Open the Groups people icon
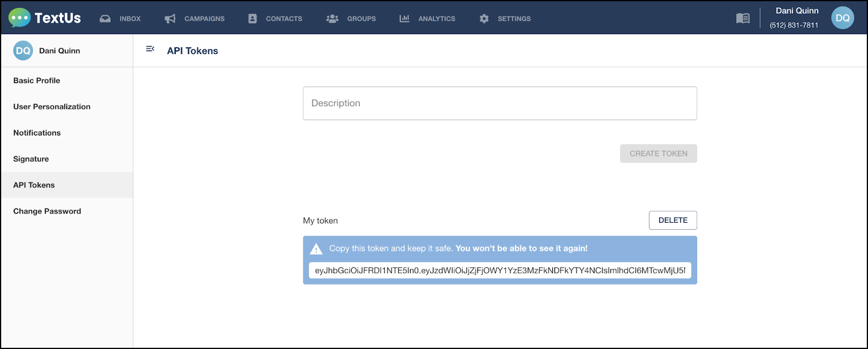This screenshot has width=868, height=349. tap(333, 18)
